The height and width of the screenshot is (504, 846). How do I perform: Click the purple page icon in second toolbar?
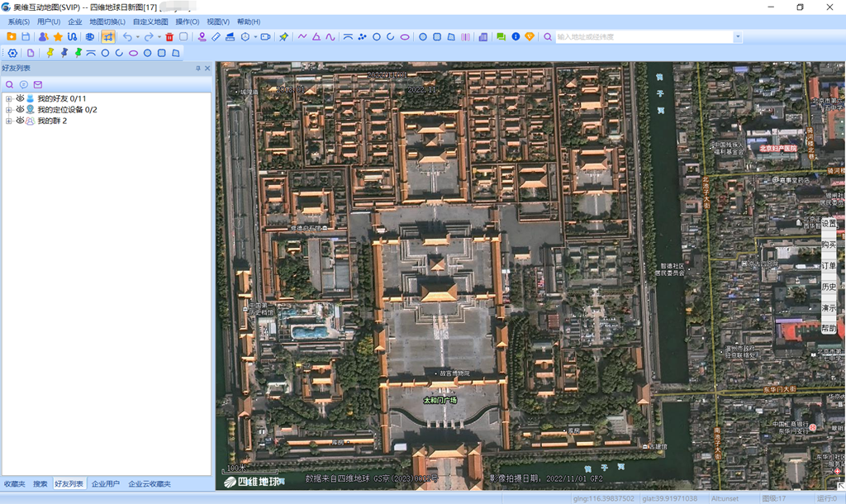point(31,53)
